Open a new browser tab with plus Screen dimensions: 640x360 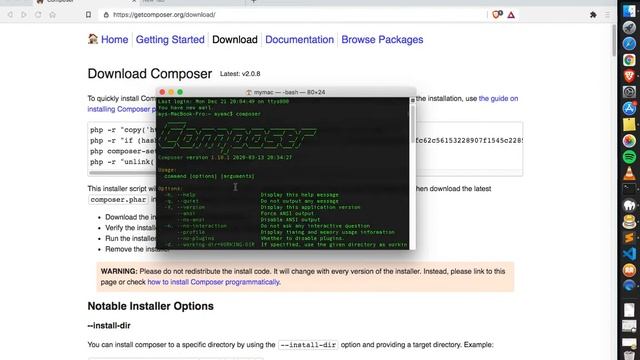click(253, 2)
